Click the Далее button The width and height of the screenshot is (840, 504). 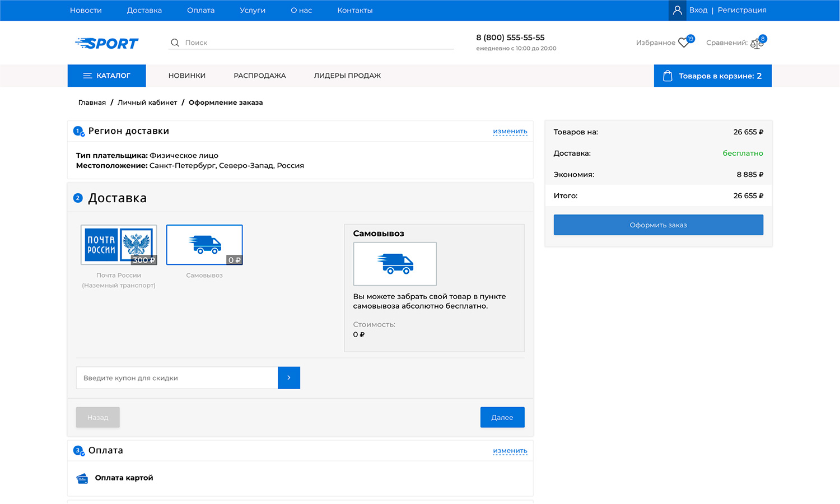pos(502,417)
